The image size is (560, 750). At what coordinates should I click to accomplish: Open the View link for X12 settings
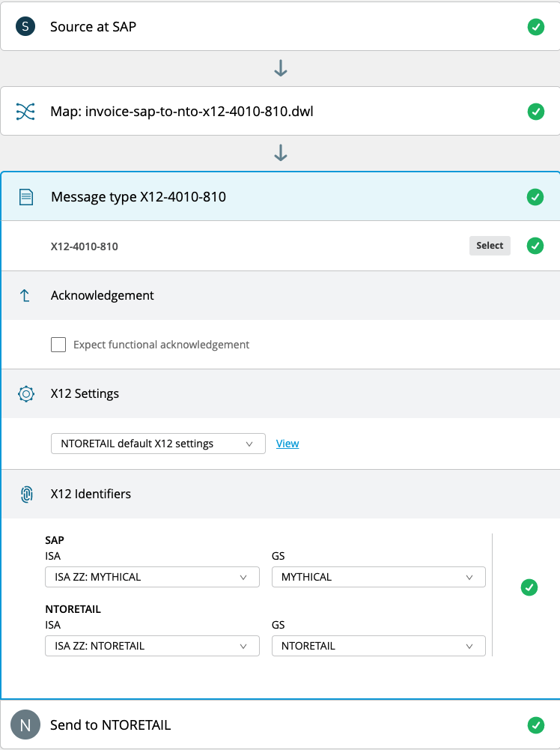pos(287,444)
